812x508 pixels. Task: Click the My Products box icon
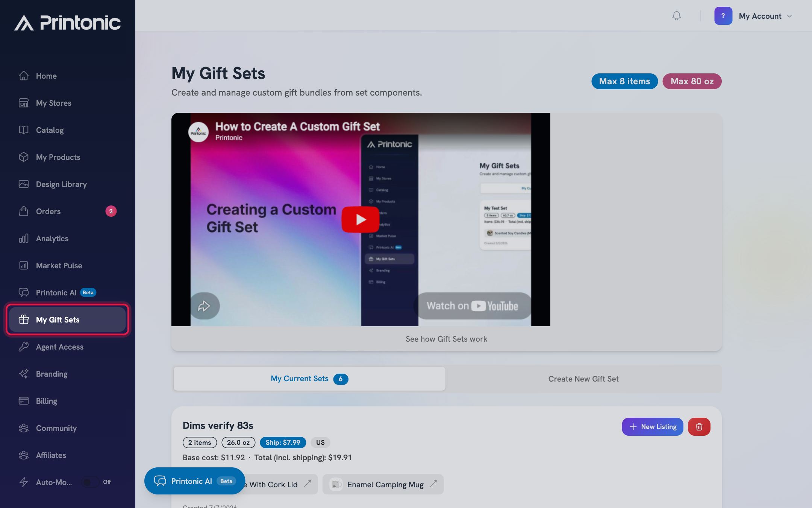[x=24, y=157]
